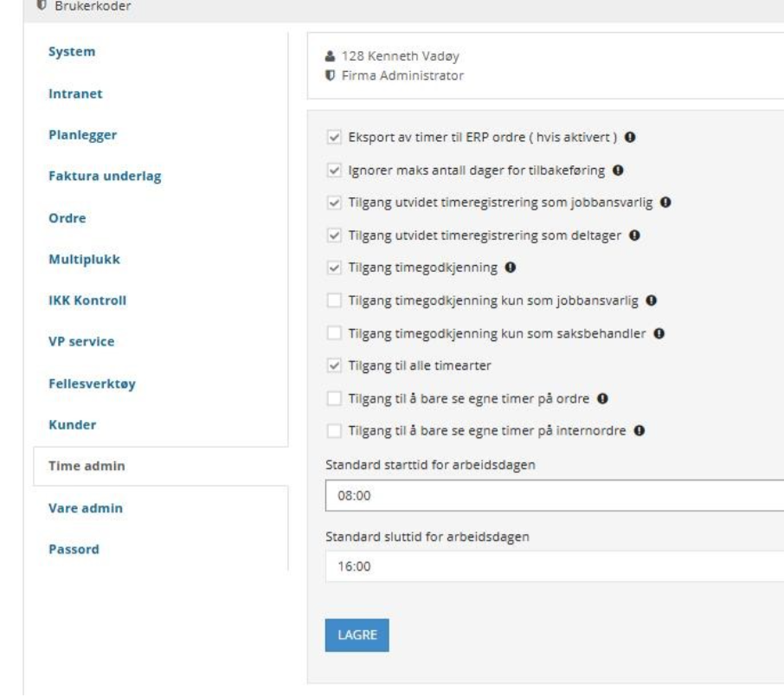Go to the Passord section

pos(74,549)
